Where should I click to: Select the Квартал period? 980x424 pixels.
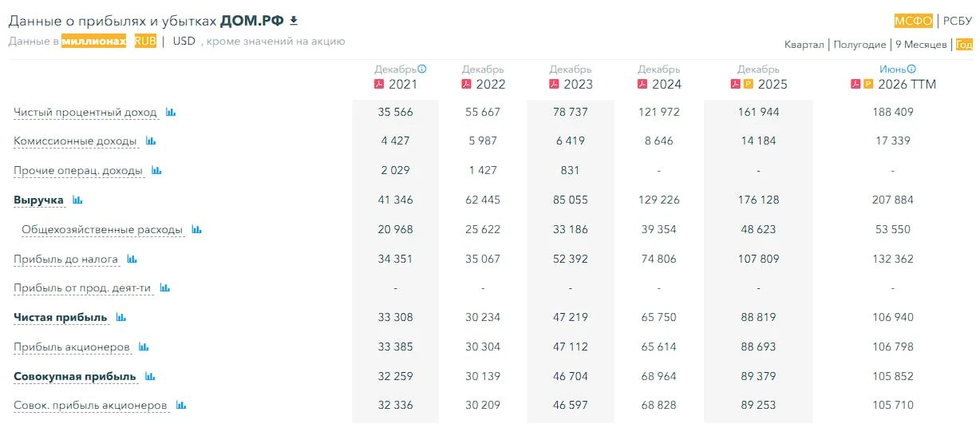point(804,45)
